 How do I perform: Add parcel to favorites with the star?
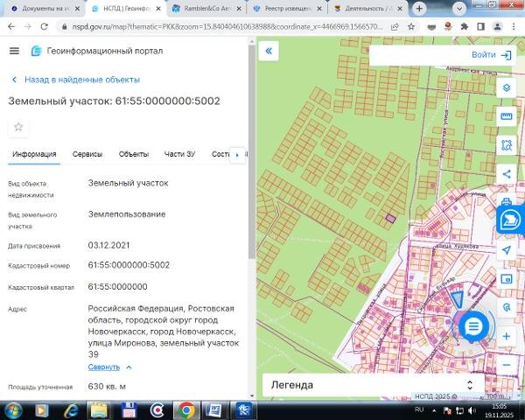coord(18,127)
